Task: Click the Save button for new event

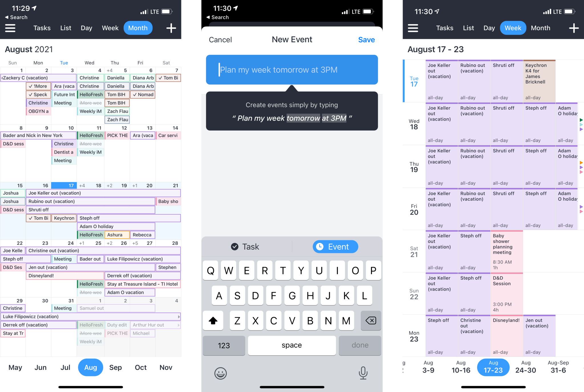Action: click(367, 40)
